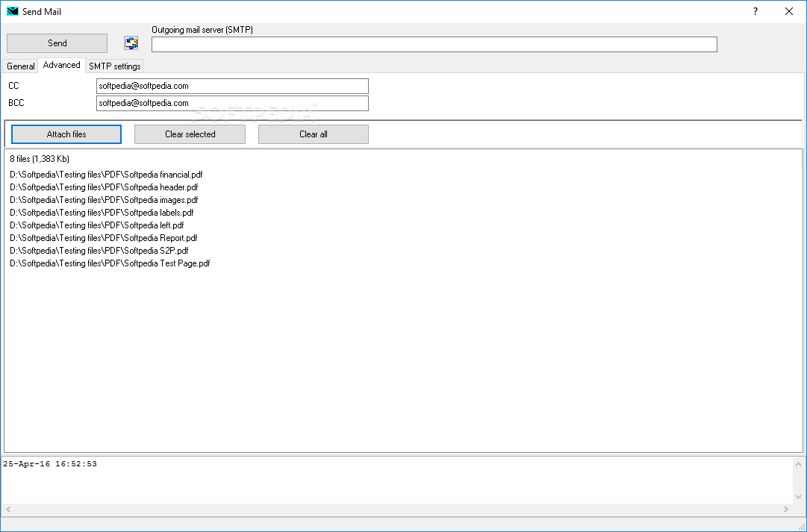Viewport: 807px width, 532px height.
Task: Click into the BCC address field
Action: (233, 103)
